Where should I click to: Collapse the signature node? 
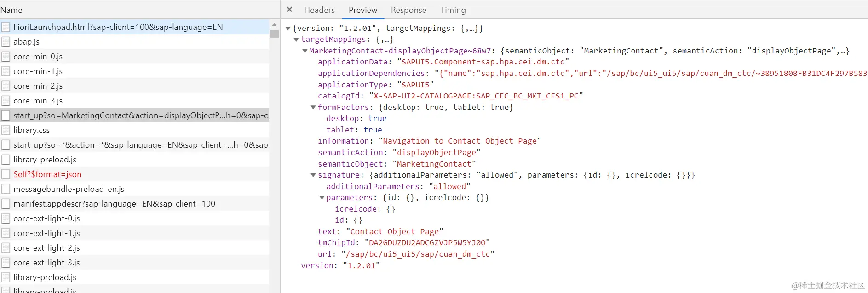point(313,175)
